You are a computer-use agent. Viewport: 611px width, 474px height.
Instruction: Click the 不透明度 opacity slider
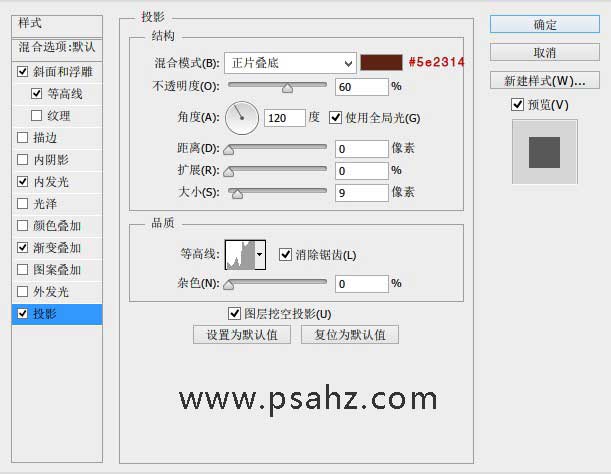[x=277, y=88]
